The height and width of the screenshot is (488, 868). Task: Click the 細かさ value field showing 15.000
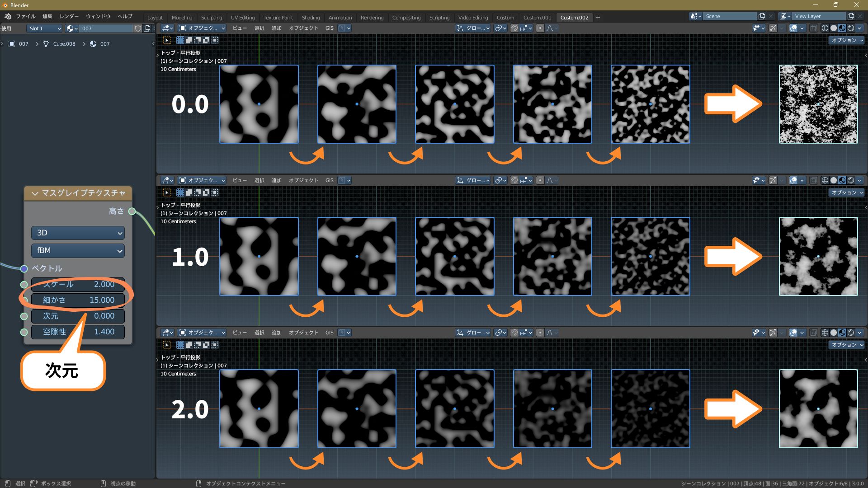[78, 300]
